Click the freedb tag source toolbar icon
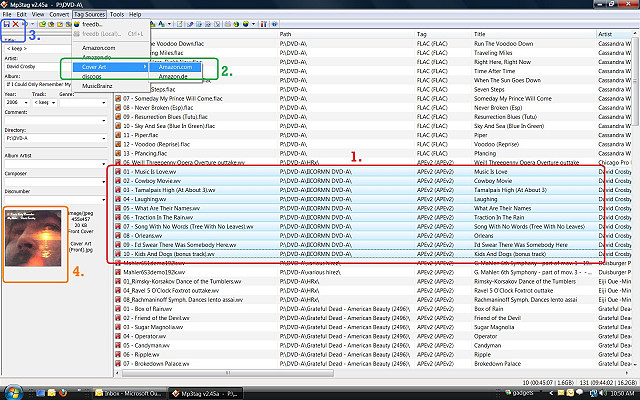640x400 pixels. coord(246,24)
